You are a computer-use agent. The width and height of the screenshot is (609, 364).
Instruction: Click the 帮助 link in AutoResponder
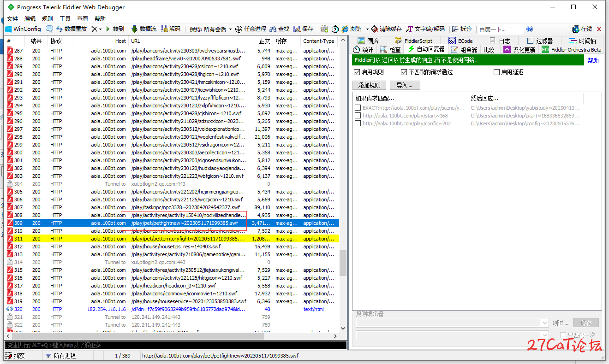593,60
